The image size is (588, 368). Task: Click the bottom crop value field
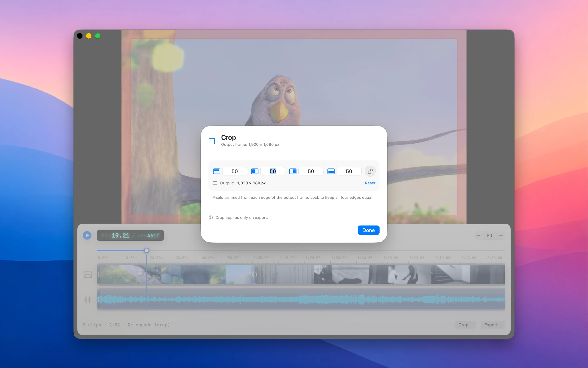pos(349,171)
